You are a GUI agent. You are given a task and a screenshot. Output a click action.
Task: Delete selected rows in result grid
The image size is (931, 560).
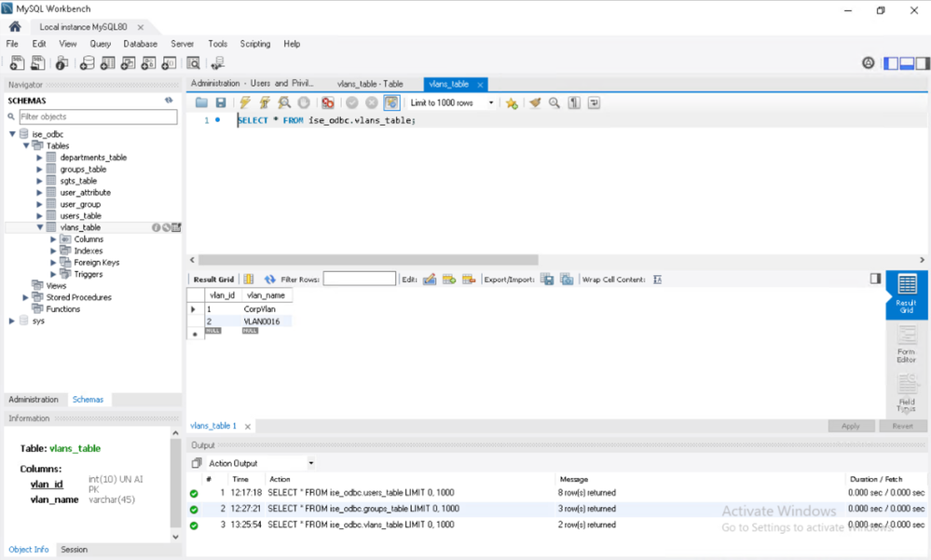click(x=469, y=280)
